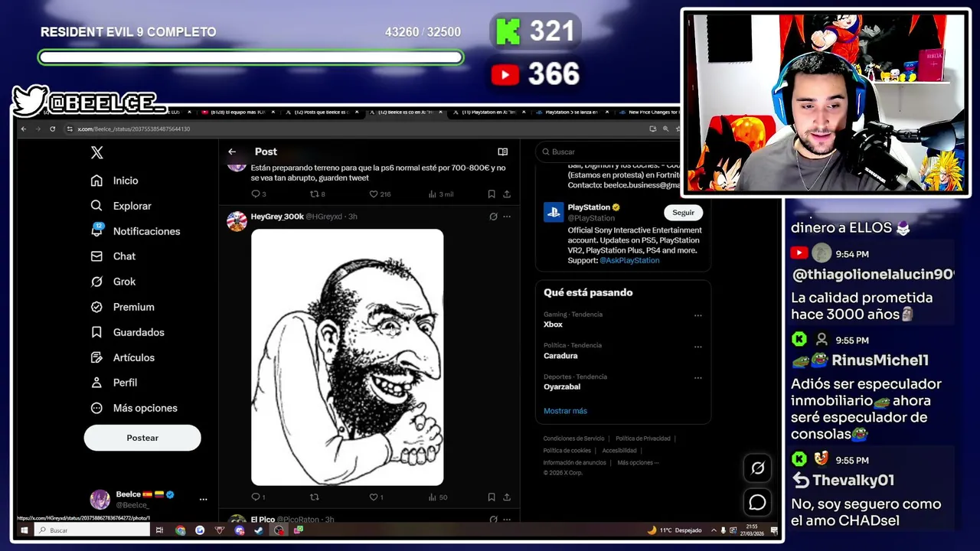
Task: Click Windows taskbar Buscar search box
Action: coord(92,530)
